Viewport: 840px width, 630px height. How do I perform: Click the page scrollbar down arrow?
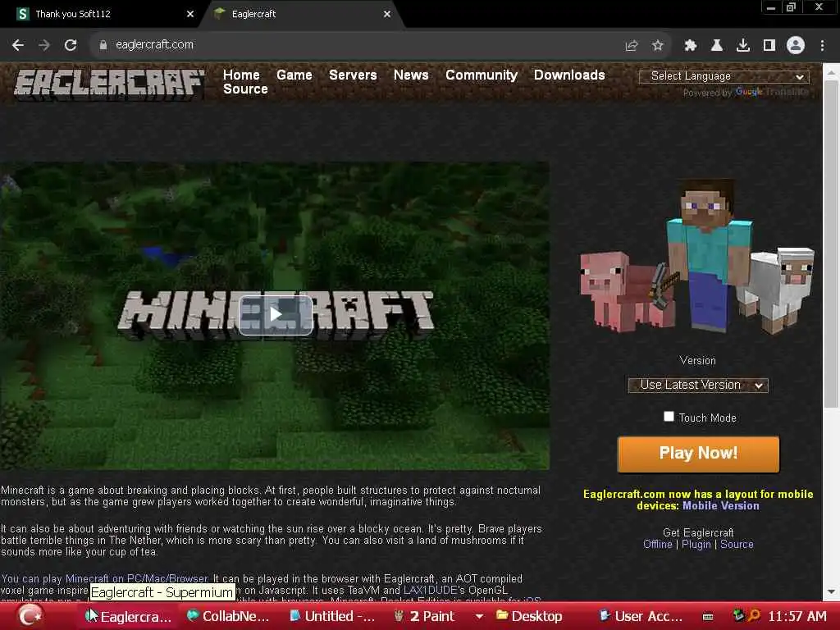tap(831, 592)
